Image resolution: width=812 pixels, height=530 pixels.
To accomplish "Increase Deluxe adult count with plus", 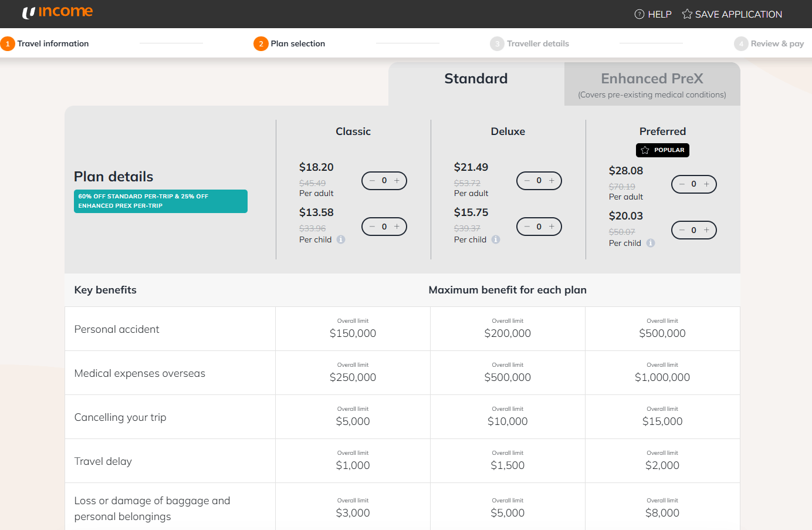I will (552, 181).
